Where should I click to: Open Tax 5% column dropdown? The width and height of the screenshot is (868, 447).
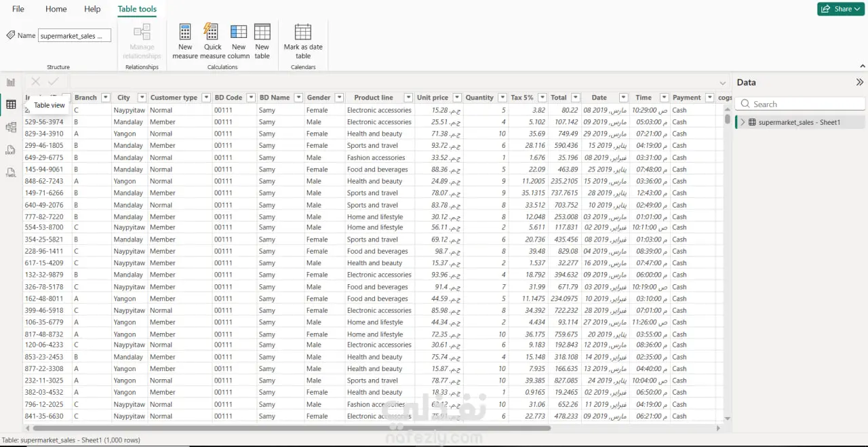click(x=542, y=98)
